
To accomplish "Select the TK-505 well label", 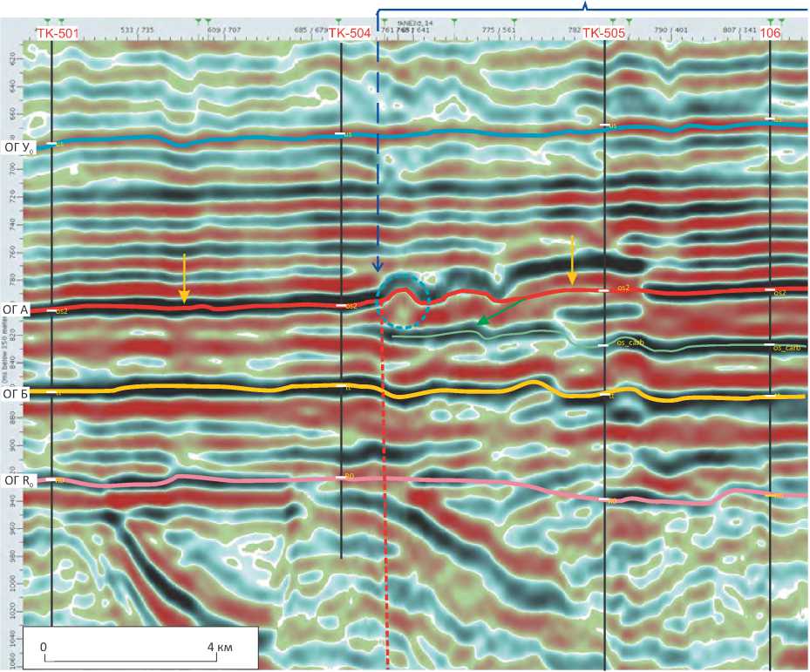I will [604, 34].
